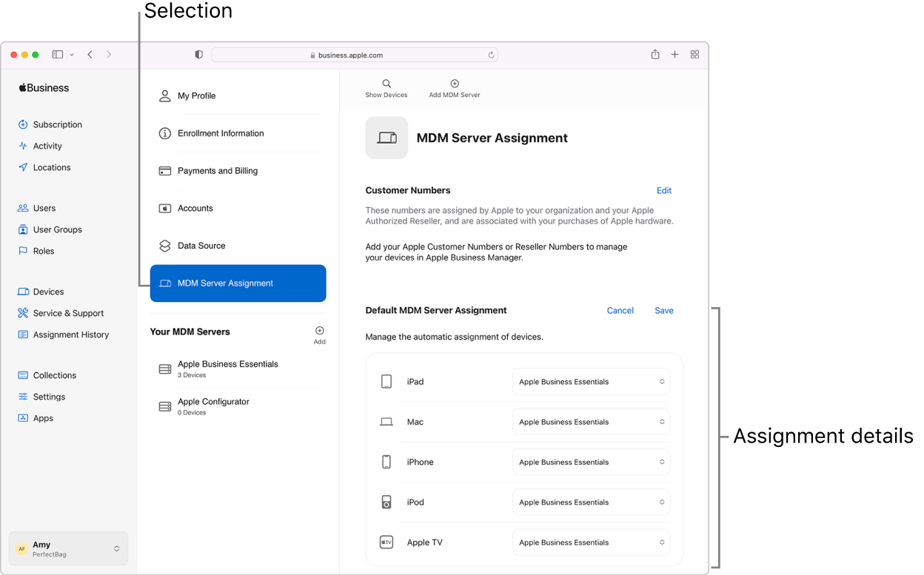Edit the Customer Numbers

pyautogui.click(x=664, y=191)
